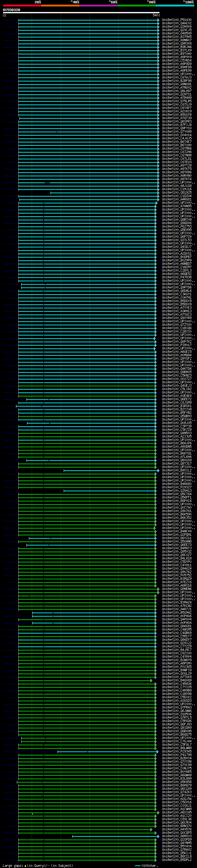197x868 pixels.
Task: Select the UniRef100_Q9YGF2 hit
Action: click(177, 358)
